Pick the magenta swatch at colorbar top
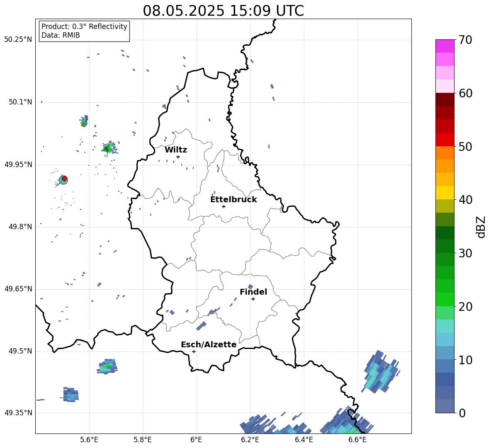Screen dimensions: 491x448 pos(445,46)
